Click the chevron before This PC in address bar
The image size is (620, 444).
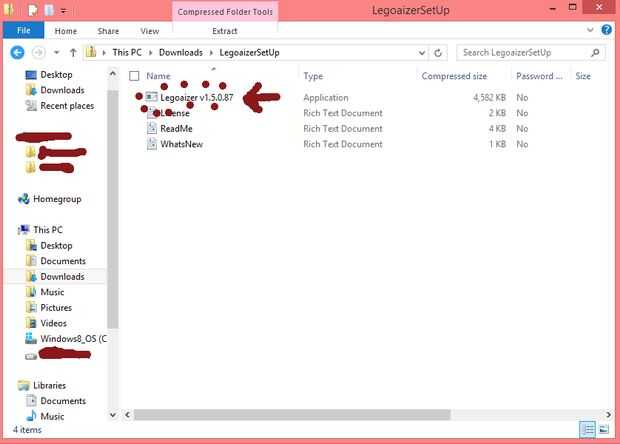tap(104, 53)
